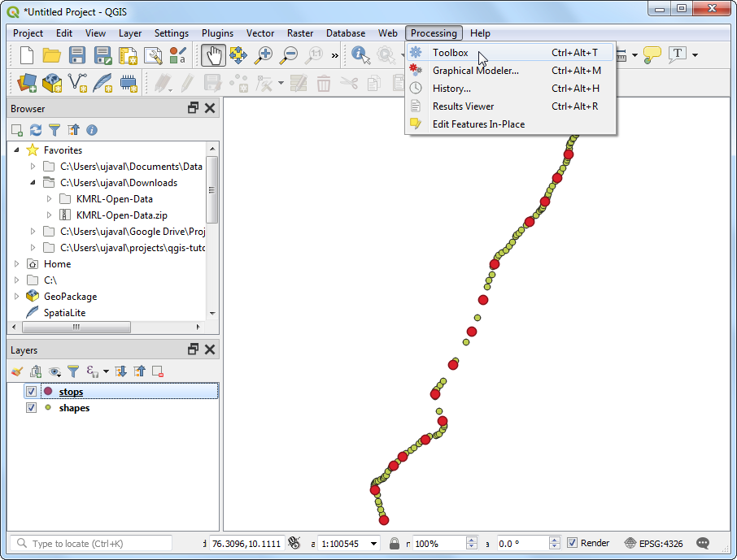Expand the KMRL-Open-Data folder node
737x560 pixels.
click(x=49, y=199)
